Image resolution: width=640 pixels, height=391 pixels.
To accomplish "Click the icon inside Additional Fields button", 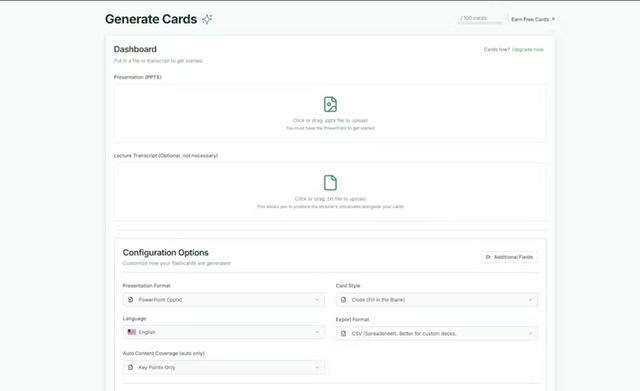I will 488,257.
